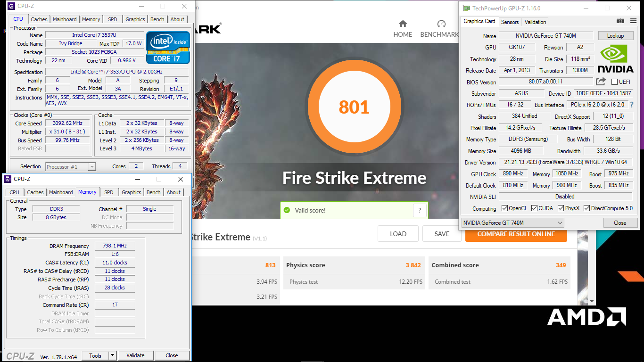Click the DRAM Frequency value 798.1 MHz
Image resolution: width=644 pixels, height=362 pixels.
click(115, 246)
